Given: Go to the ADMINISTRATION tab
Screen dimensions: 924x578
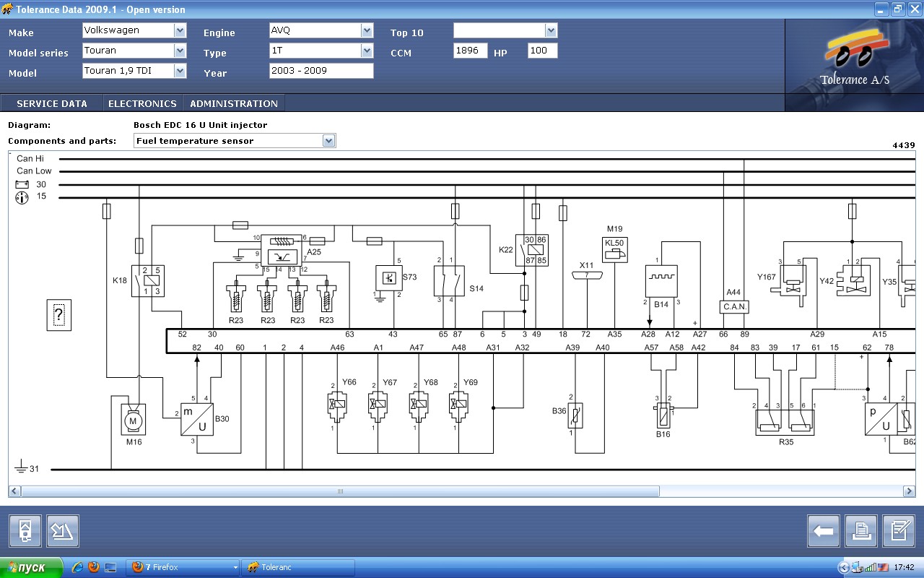Looking at the screenshot, I should (x=234, y=103).
